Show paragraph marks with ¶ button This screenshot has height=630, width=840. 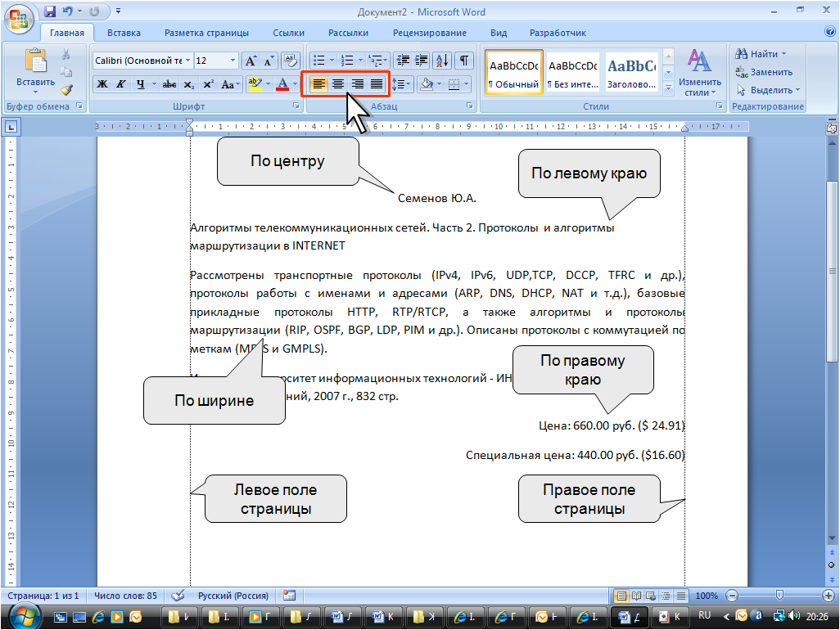pos(464,61)
